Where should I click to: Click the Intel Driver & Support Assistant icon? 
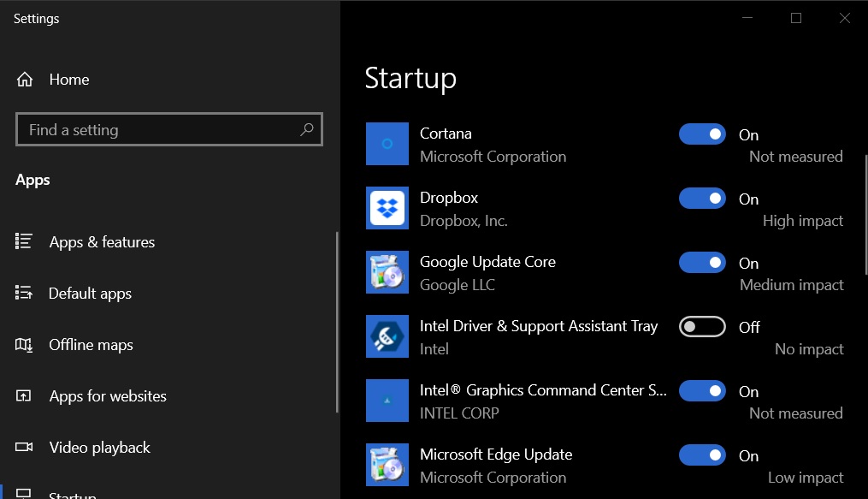pos(387,336)
